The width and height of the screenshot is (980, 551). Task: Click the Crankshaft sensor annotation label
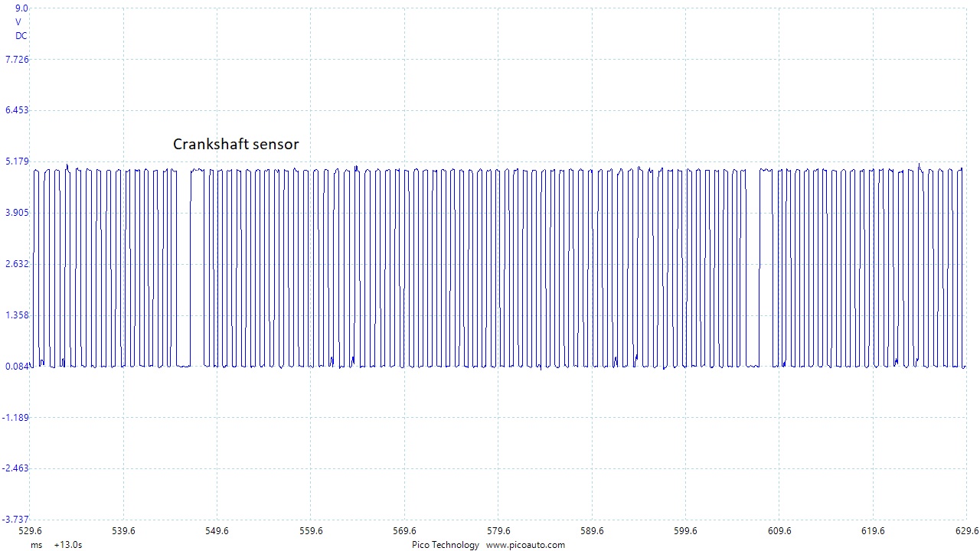point(235,144)
